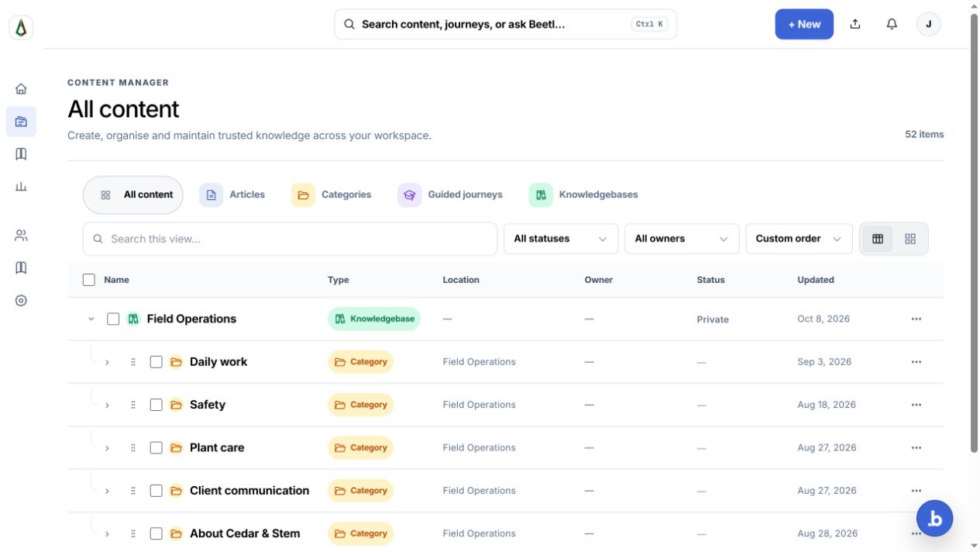The width and height of the screenshot is (980, 552).
Task: Open the people sidebar icon
Action: tap(21, 236)
